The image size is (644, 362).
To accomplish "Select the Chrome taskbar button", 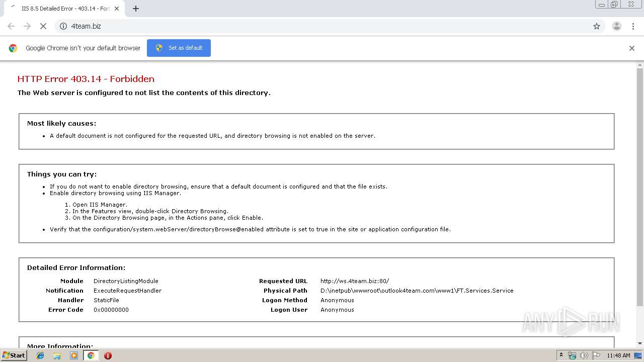I will 91,355.
